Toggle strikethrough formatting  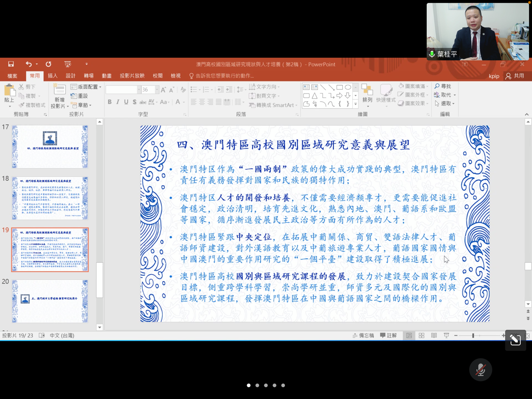[143, 102]
